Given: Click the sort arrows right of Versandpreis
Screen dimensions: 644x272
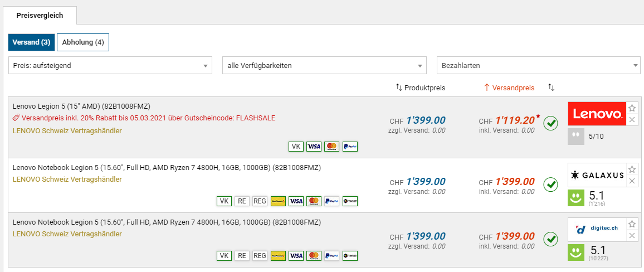Looking at the screenshot, I should pyautogui.click(x=551, y=88).
